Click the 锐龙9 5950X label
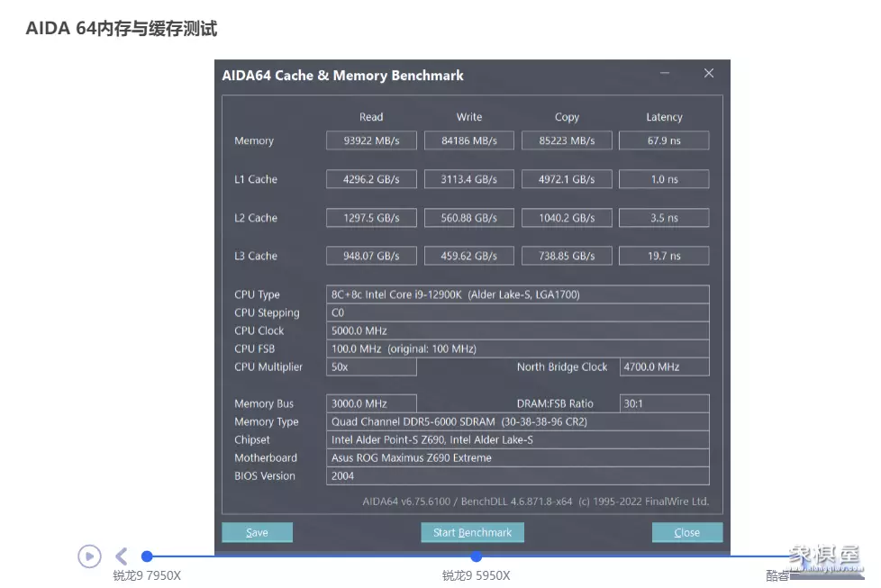The image size is (881, 588). point(477,575)
